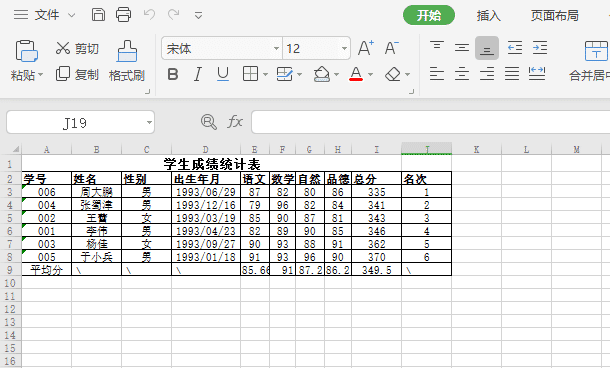Click the 文件 menu label
Screen dimensions: 610x368
pos(47,15)
